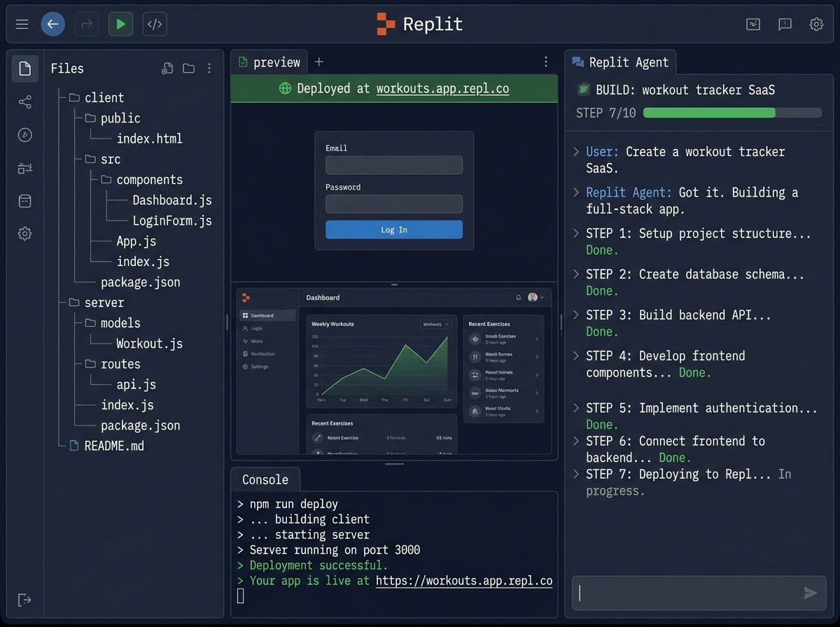This screenshot has height=627, width=840.
Task: Open the tools layout sidebar icon
Action: (25, 168)
